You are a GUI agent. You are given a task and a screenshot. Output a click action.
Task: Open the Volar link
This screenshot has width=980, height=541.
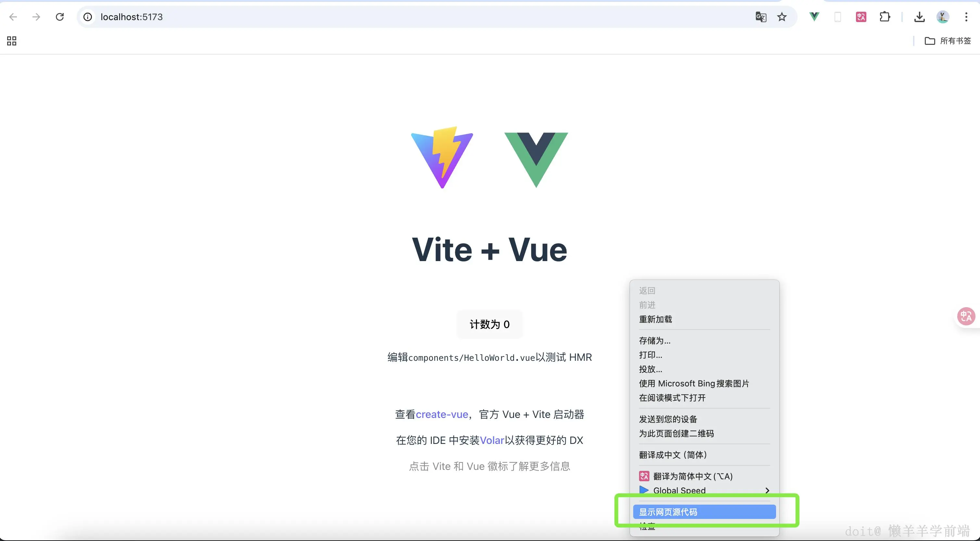click(x=492, y=440)
